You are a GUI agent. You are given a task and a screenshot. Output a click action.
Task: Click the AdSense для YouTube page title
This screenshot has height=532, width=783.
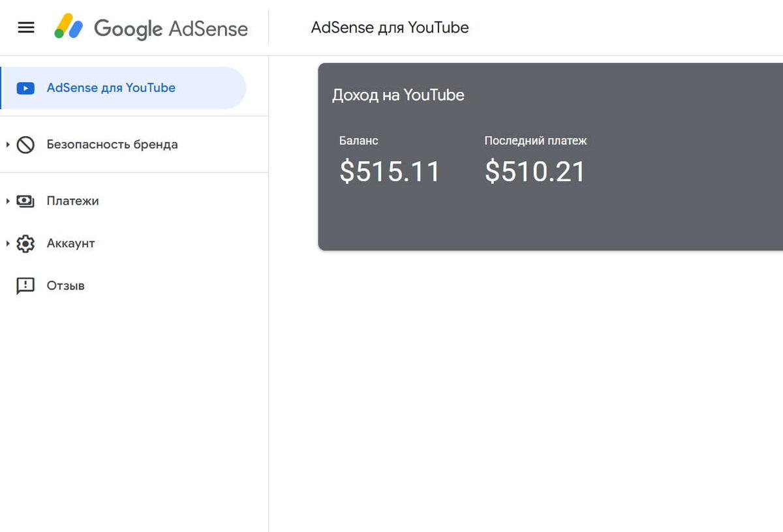[x=390, y=27]
